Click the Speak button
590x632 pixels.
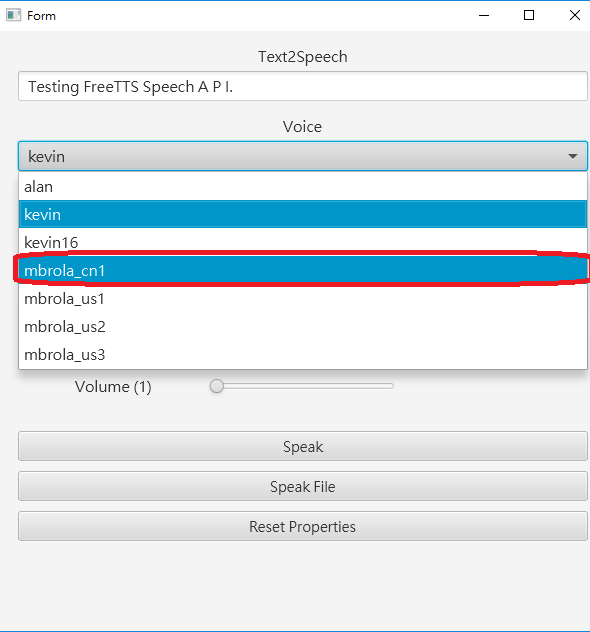click(303, 446)
